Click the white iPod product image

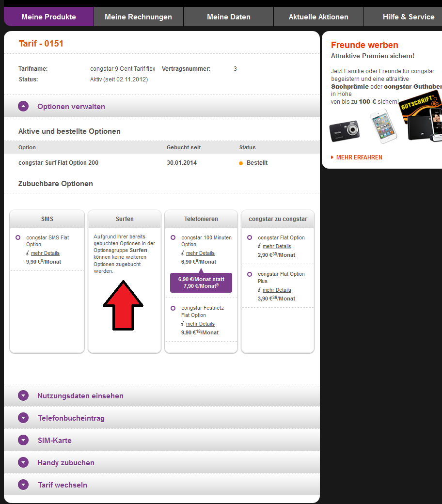383,126
